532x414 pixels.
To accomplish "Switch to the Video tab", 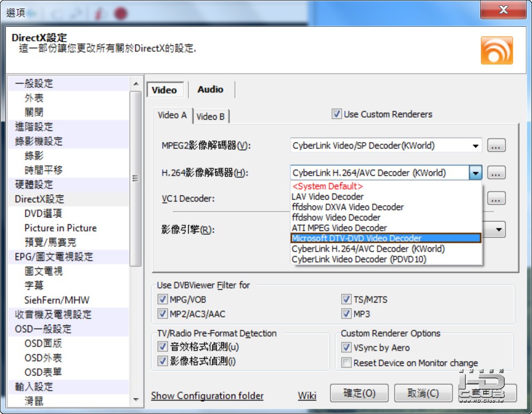I will click(x=165, y=90).
